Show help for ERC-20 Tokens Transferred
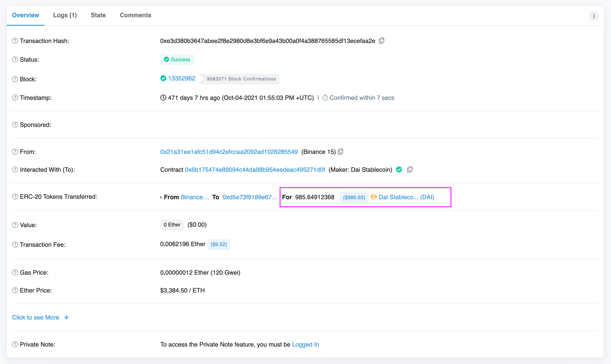 coord(15,196)
